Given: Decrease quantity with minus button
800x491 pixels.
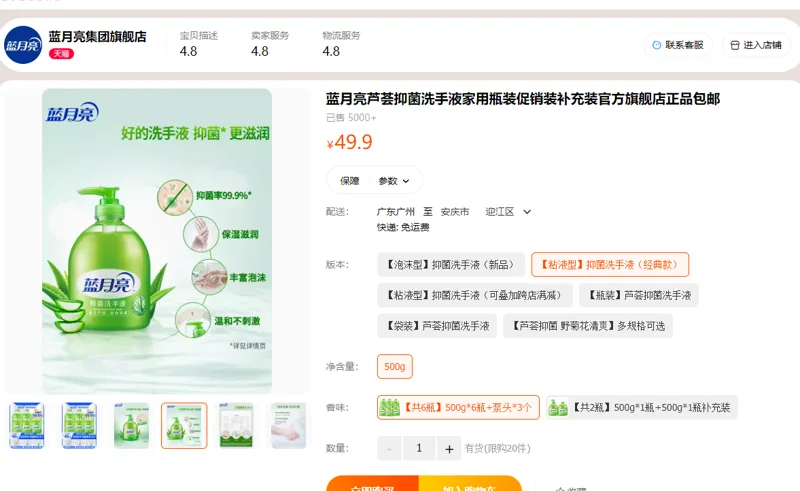Looking at the screenshot, I should point(389,449).
